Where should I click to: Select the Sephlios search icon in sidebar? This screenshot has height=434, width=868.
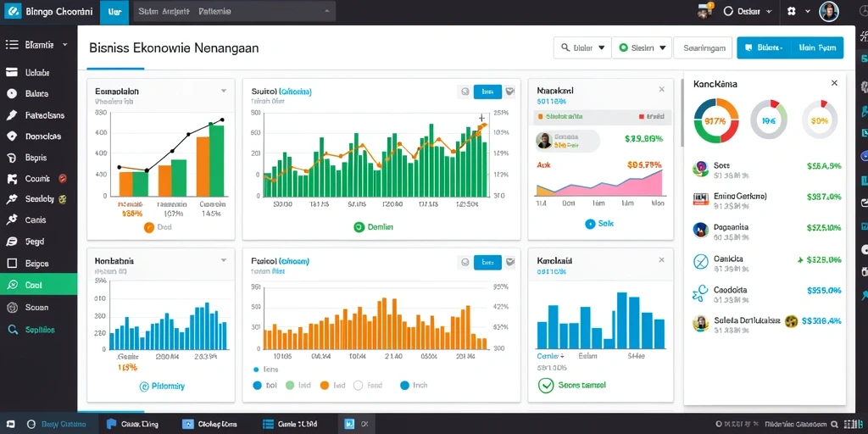(x=12, y=330)
